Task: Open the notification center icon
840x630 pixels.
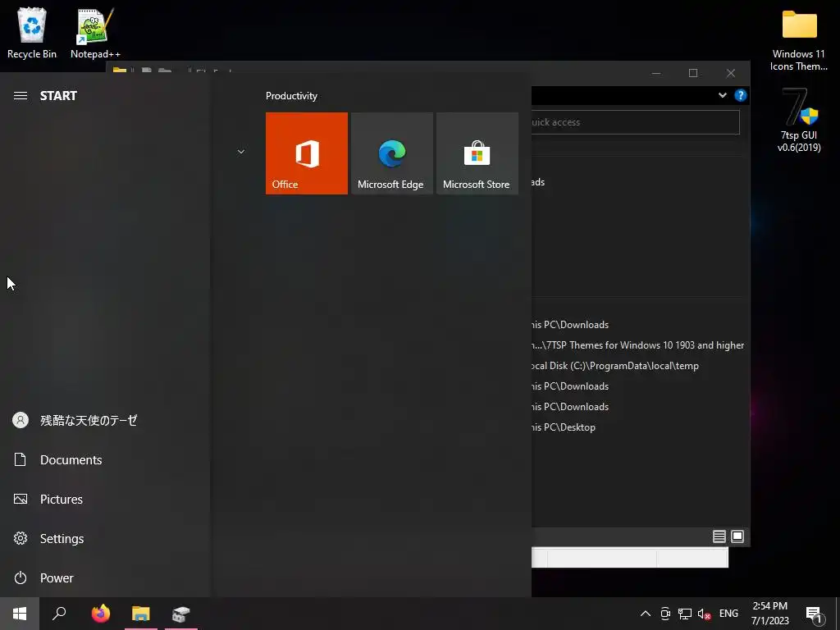Action: pyautogui.click(x=815, y=614)
